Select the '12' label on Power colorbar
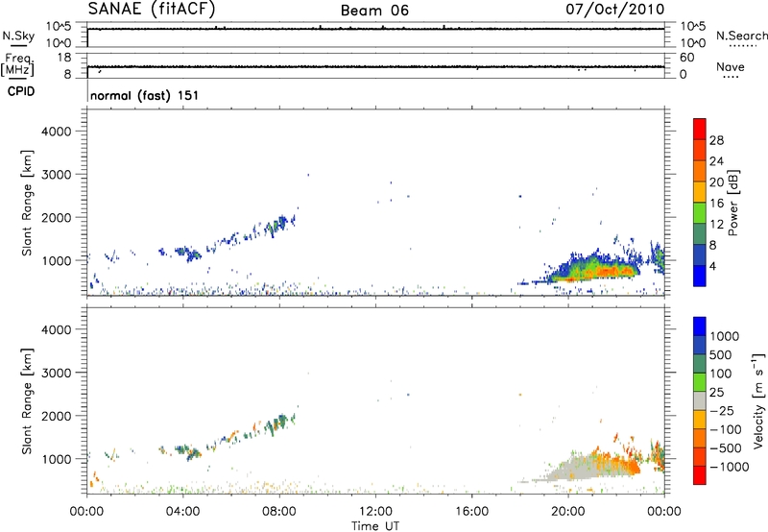Screen dimensions: 768x532 click(x=716, y=225)
